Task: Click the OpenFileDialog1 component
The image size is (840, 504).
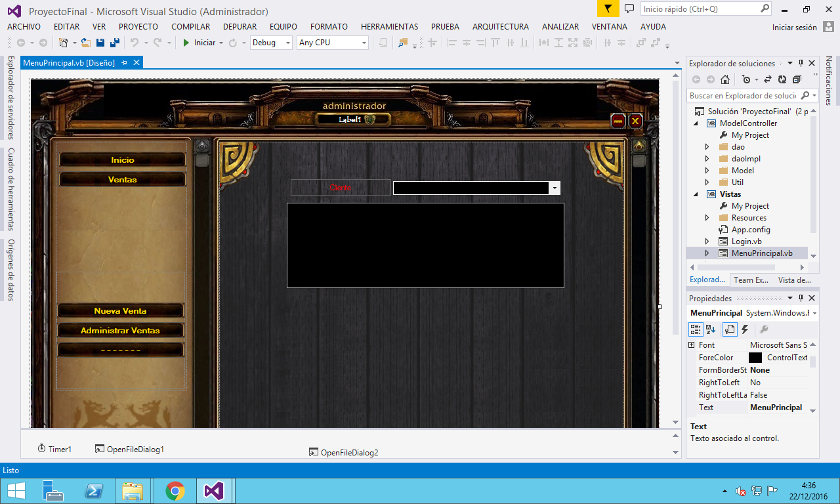Action: tap(129, 450)
